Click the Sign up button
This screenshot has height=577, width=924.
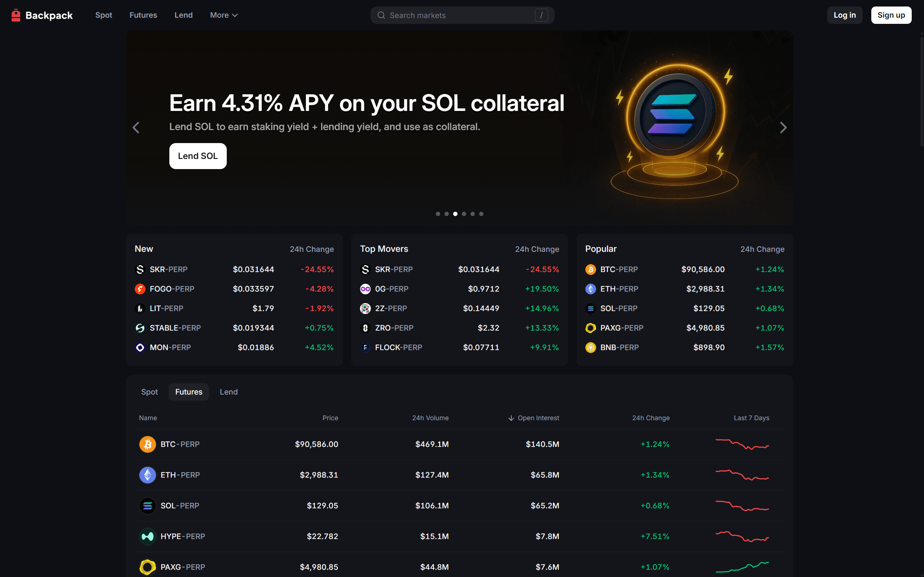click(891, 15)
